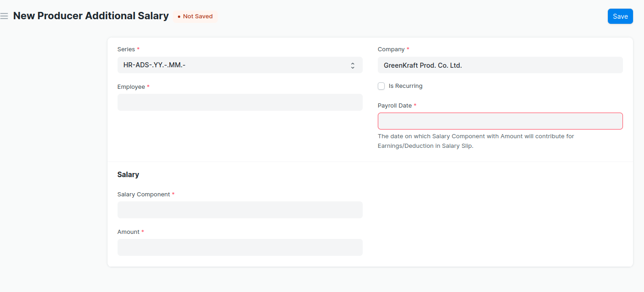Click the Company field label

[391, 49]
